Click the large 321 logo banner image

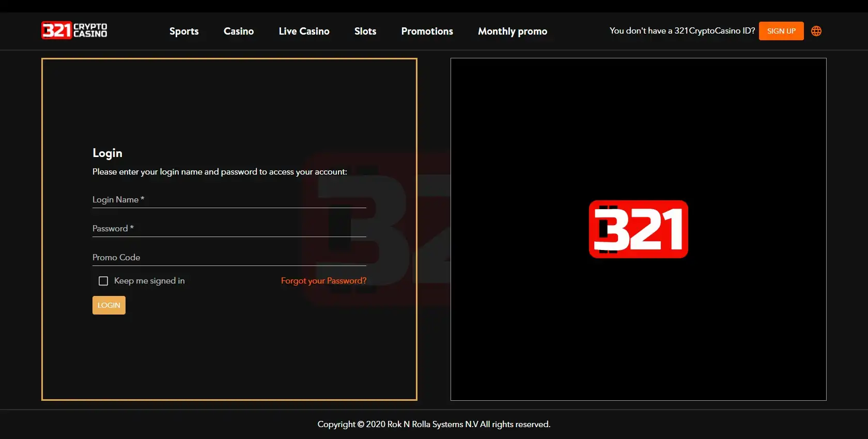coord(638,229)
